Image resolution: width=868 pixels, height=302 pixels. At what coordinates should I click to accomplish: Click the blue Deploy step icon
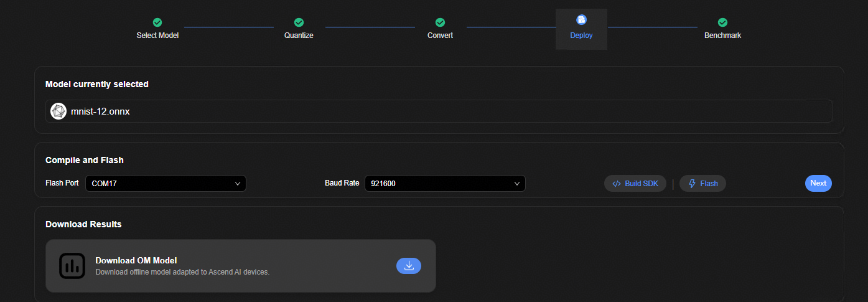[581, 20]
